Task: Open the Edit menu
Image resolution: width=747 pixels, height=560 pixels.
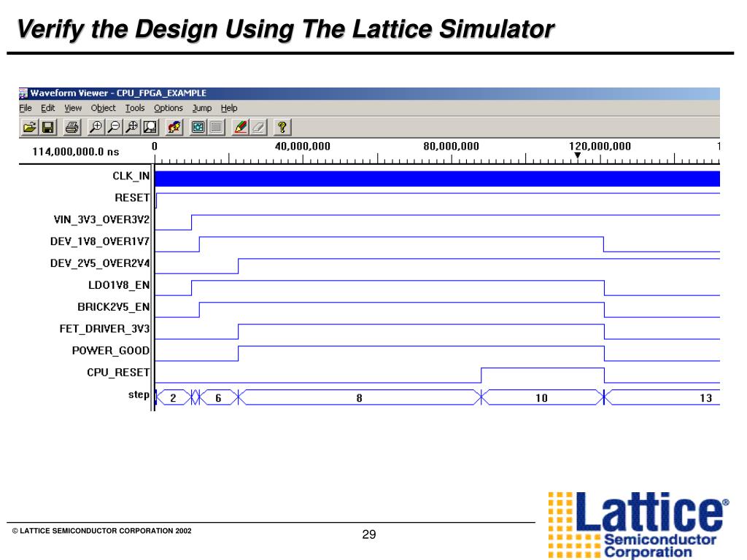Action: (x=47, y=108)
